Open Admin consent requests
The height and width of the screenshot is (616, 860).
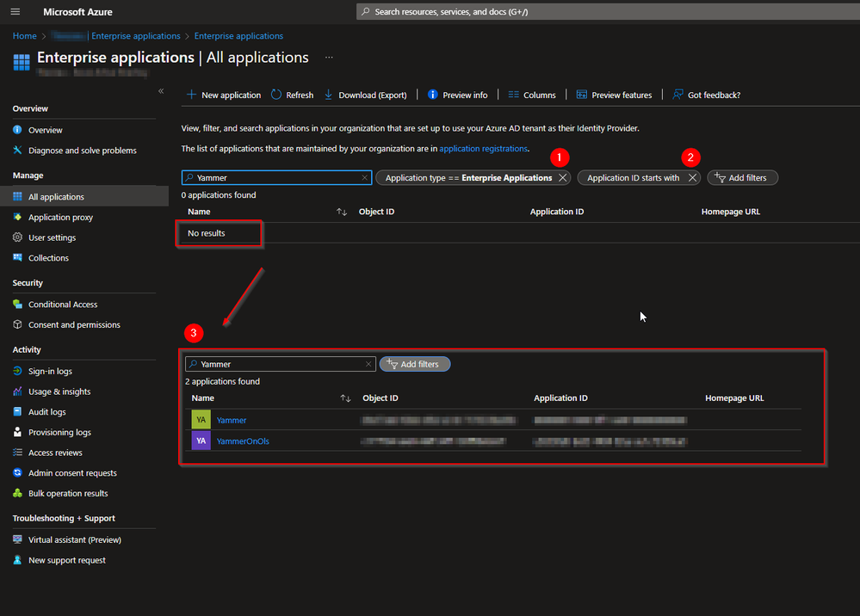(x=72, y=472)
